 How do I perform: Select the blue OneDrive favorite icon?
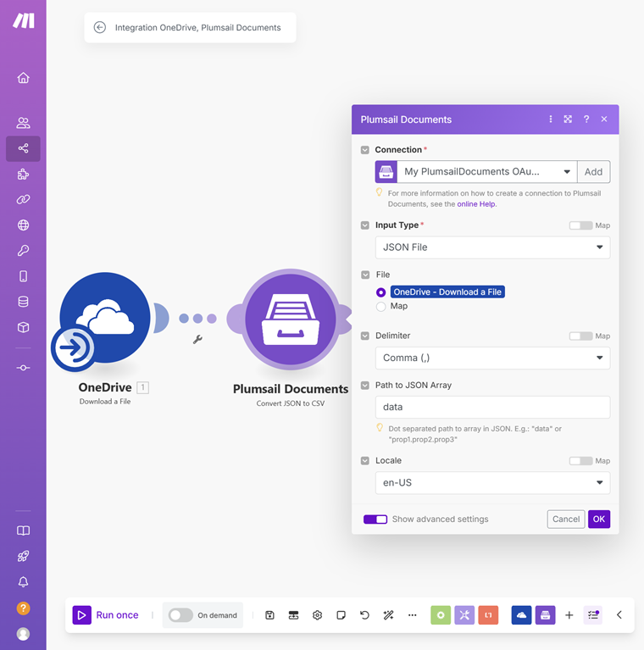521,615
